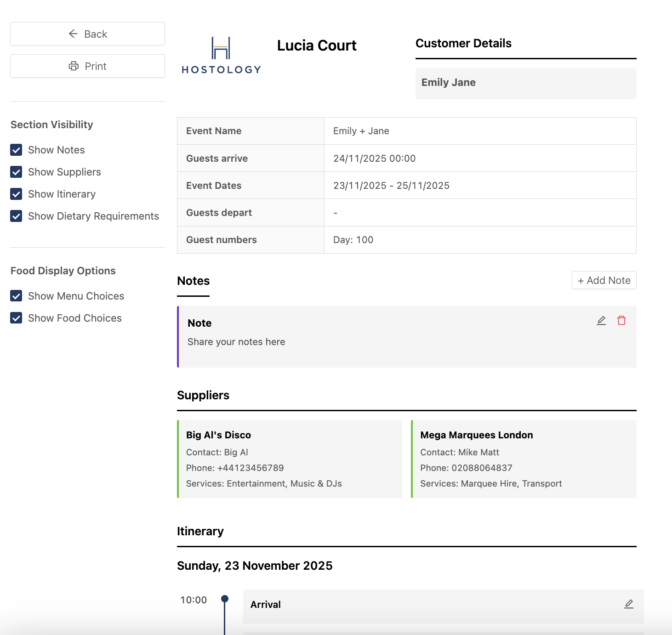Click the 10:00 timeline dot marker

pyautogui.click(x=225, y=599)
